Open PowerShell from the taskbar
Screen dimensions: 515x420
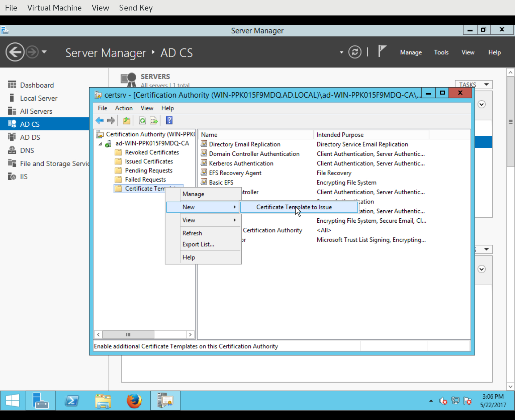pos(72,401)
